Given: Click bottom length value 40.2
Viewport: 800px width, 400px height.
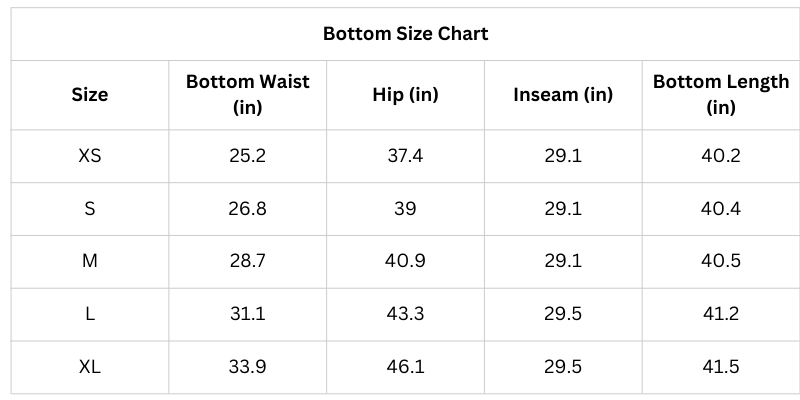Looking at the screenshot, I should click(x=720, y=156).
